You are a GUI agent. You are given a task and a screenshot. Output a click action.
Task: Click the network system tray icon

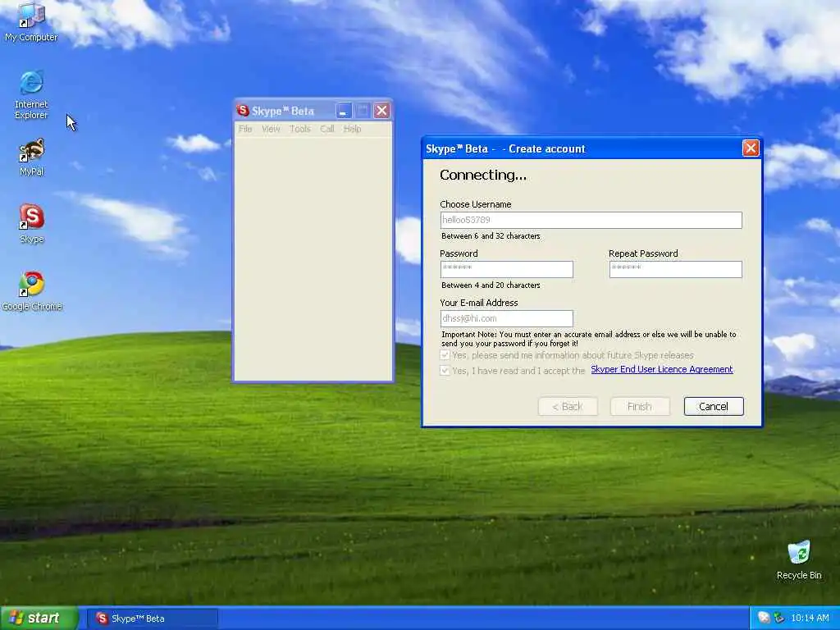pos(779,619)
